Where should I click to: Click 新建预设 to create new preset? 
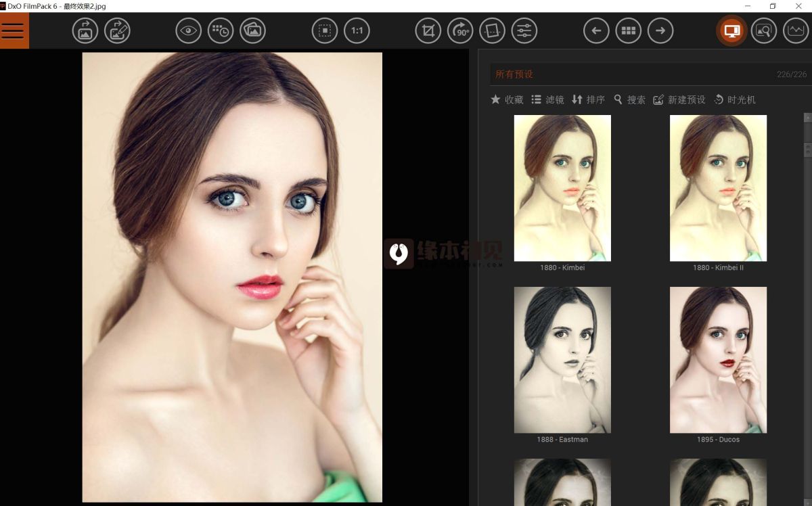[679, 99]
